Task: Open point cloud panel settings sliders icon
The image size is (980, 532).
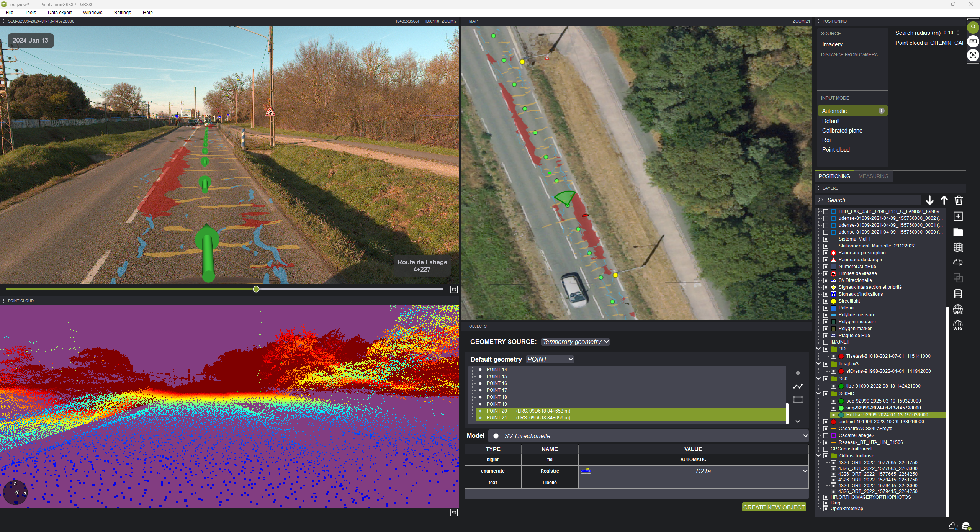Action: click(454, 512)
